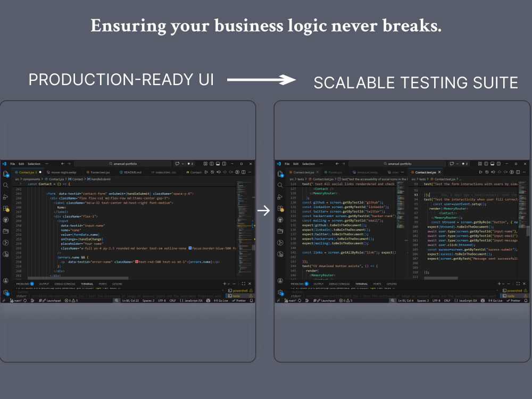Open PROBLEMS panel tab in left window
This screenshot has height=399, width=532.
[25, 284]
